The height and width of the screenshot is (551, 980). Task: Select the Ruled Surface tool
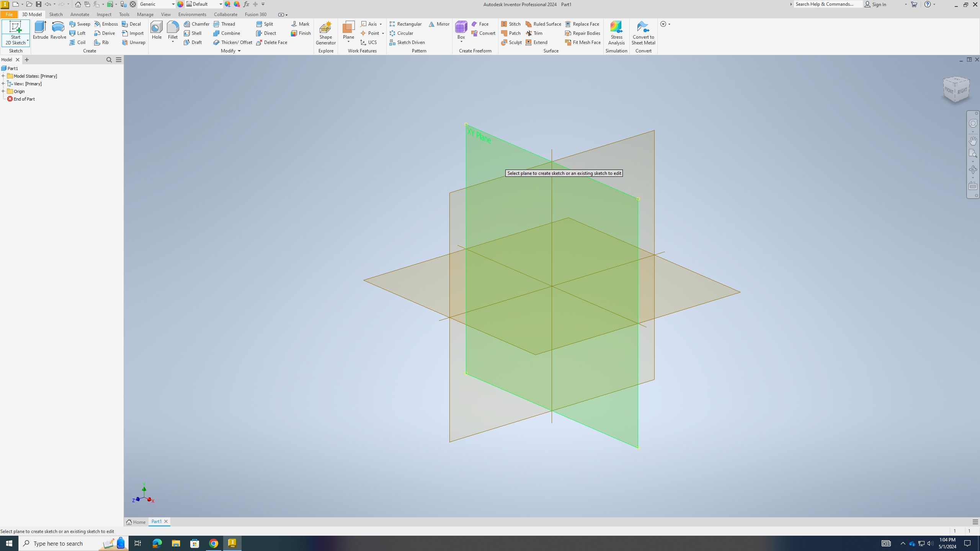pyautogui.click(x=543, y=24)
